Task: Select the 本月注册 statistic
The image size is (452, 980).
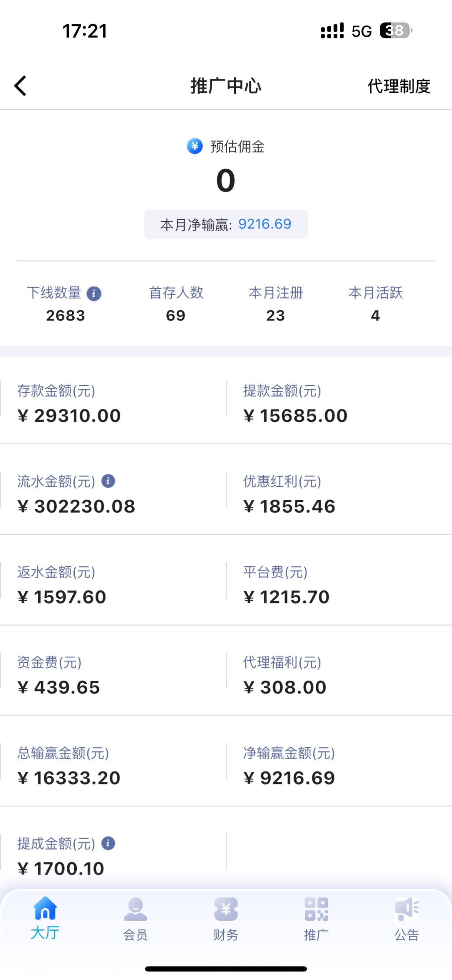Action: point(276,304)
